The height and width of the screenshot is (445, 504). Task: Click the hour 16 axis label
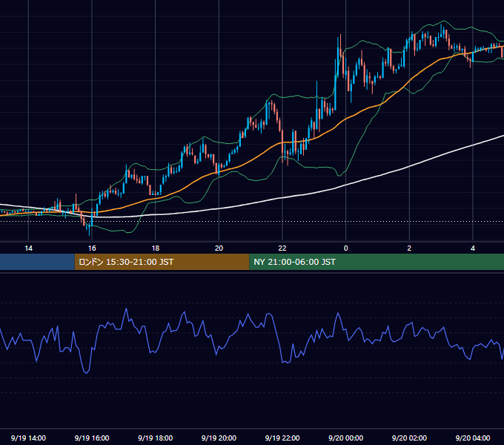point(92,248)
